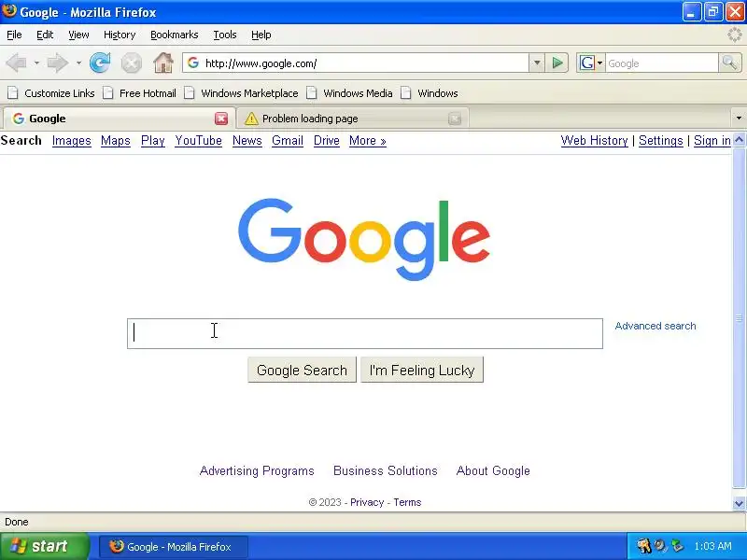Screen dimensions: 747x560
Task: Open the Help menu
Action: click(261, 35)
